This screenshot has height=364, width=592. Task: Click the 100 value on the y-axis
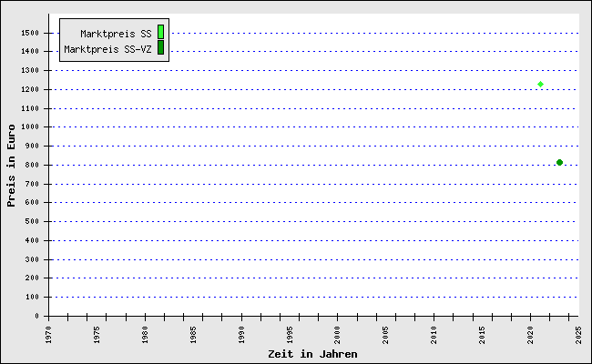32,297
